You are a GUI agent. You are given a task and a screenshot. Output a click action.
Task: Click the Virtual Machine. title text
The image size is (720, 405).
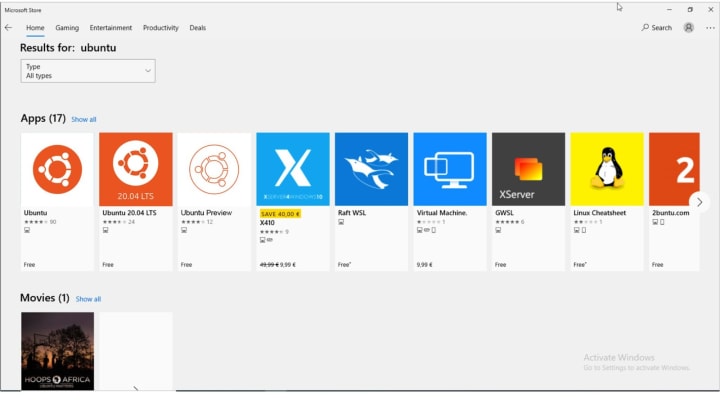pyautogui.click(x=442, y=213)
